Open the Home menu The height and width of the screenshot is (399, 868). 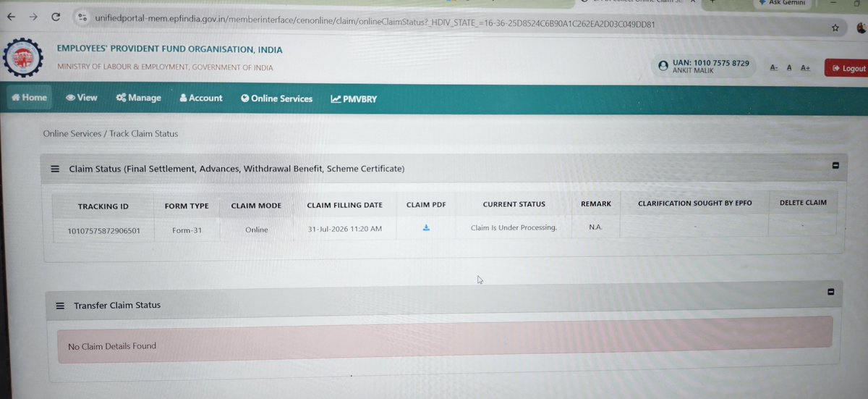coord(30,98)
